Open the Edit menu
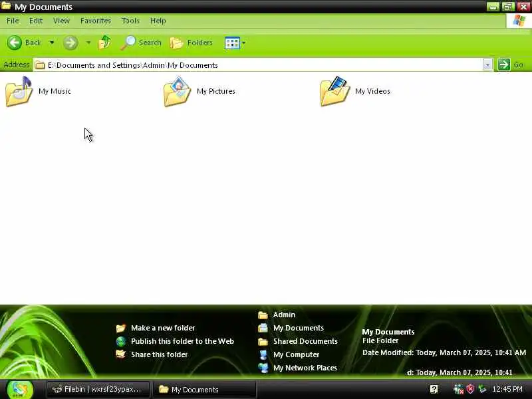Viewport: 532px width, 399px height. click(36, 21)
